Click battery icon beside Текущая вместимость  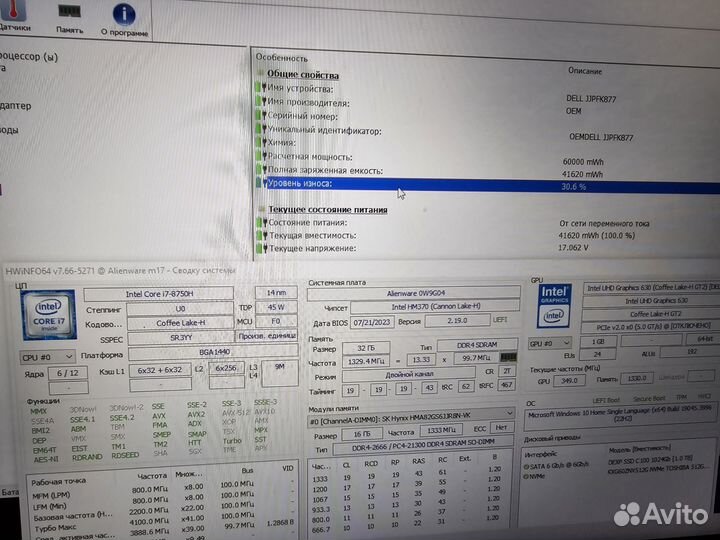[261, 235]
